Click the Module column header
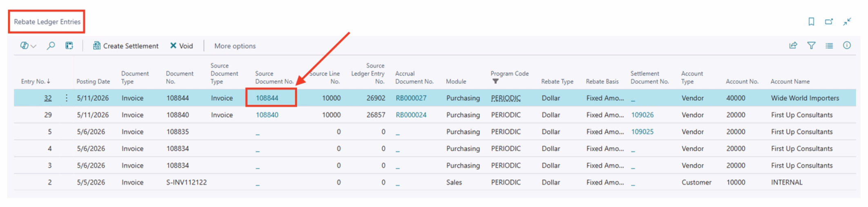The height and width of the screenshot is (207, 868). [x=456, y=81]
